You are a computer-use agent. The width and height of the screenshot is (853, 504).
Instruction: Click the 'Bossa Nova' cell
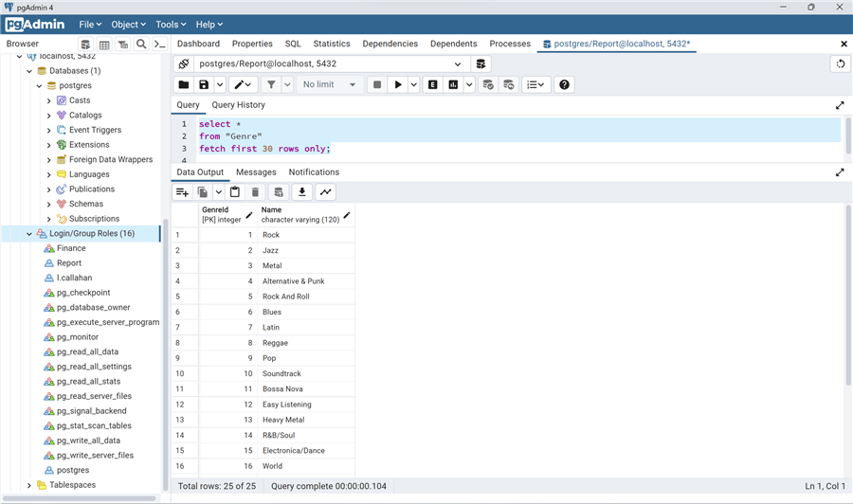tap(306, 389)
